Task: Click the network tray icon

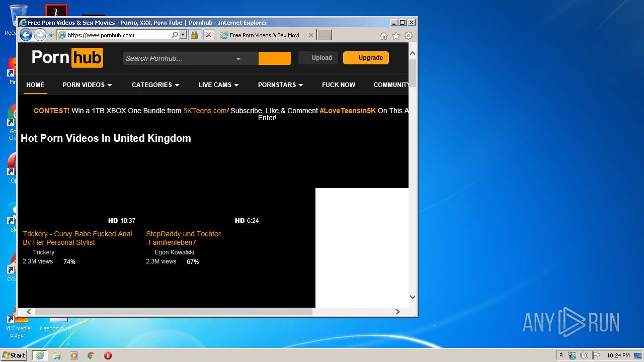Action: point(572,355)
